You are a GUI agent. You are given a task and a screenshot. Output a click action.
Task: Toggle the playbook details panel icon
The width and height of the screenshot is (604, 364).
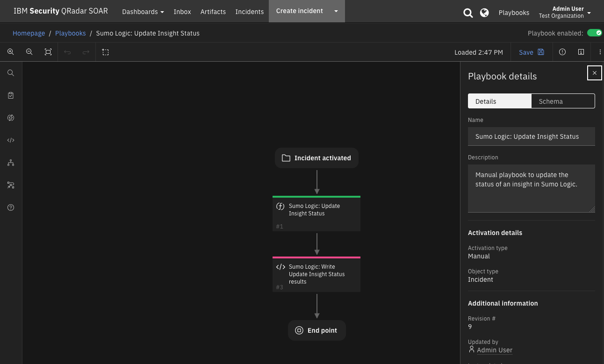581,52
